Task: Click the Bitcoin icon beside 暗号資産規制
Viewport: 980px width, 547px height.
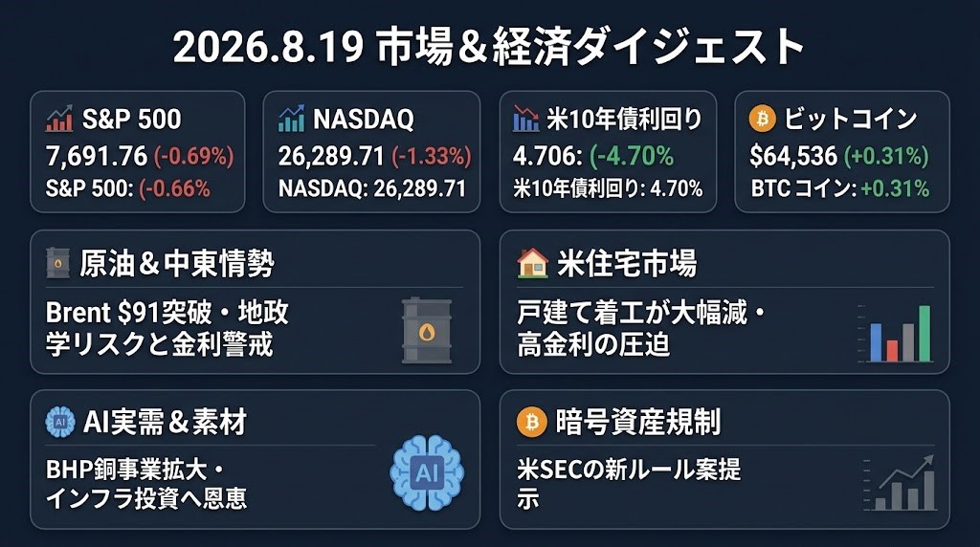Action: (531, 422)
